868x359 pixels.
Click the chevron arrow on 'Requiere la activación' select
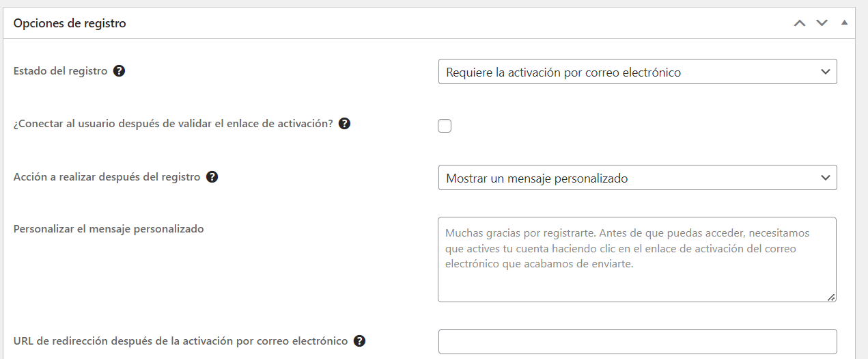point(825,71)
